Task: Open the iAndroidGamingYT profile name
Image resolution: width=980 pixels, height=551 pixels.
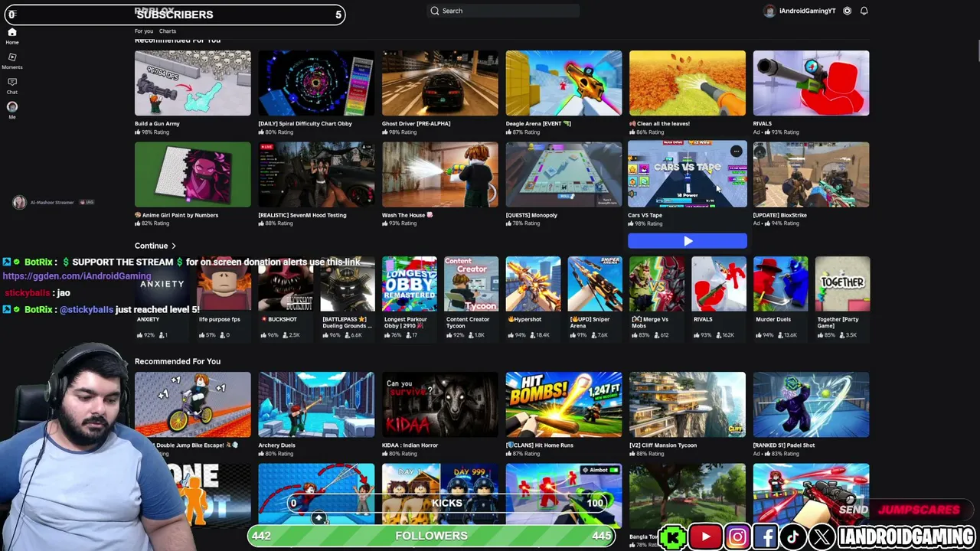Action: click(x=807, y=11)
